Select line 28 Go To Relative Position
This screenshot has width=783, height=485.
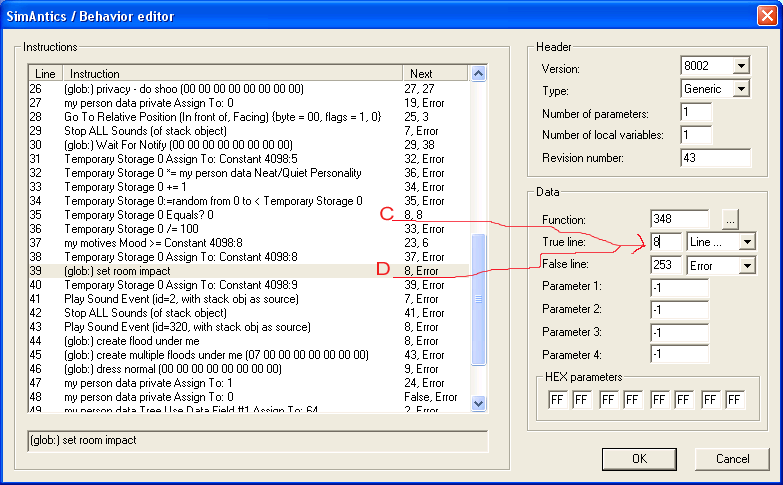click(248, 117)
